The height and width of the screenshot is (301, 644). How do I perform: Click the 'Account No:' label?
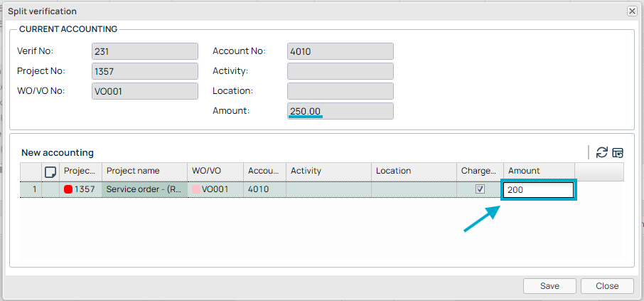point(239,51)
